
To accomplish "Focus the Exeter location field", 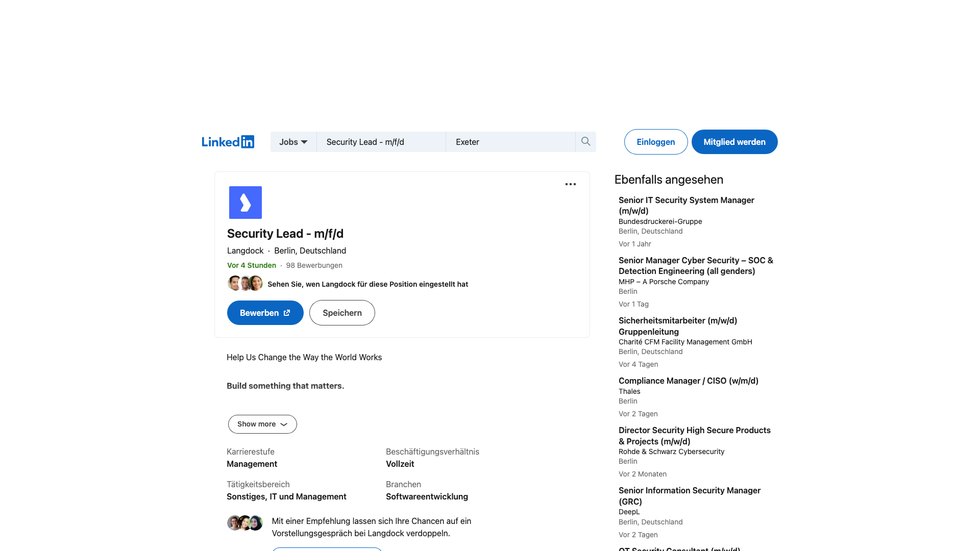I will [x=510, y=142].
